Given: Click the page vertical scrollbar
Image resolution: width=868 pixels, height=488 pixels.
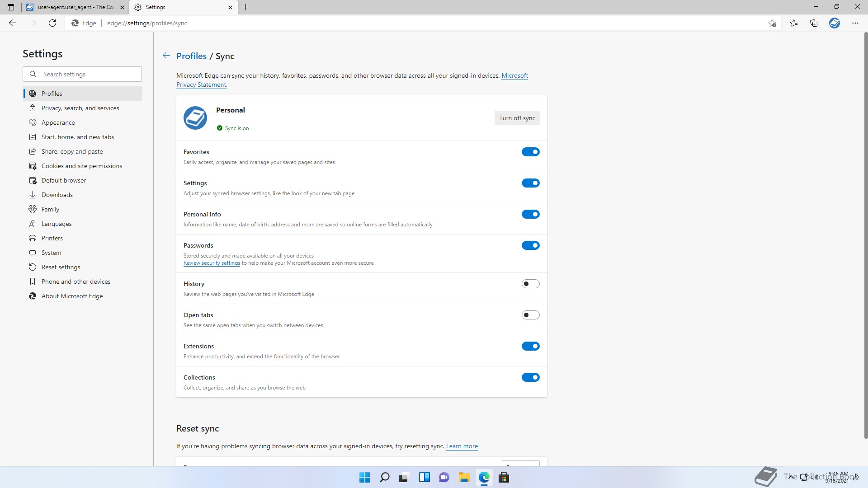Looking at the screenshot, I should [866, 235].
